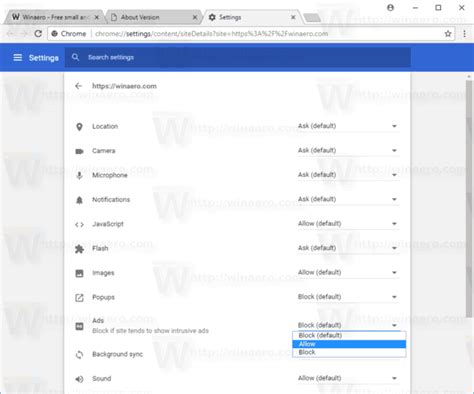Viewport: 474px width, 394px height.
Task: Click the address bar URL
Action: [x=211, y=34]
